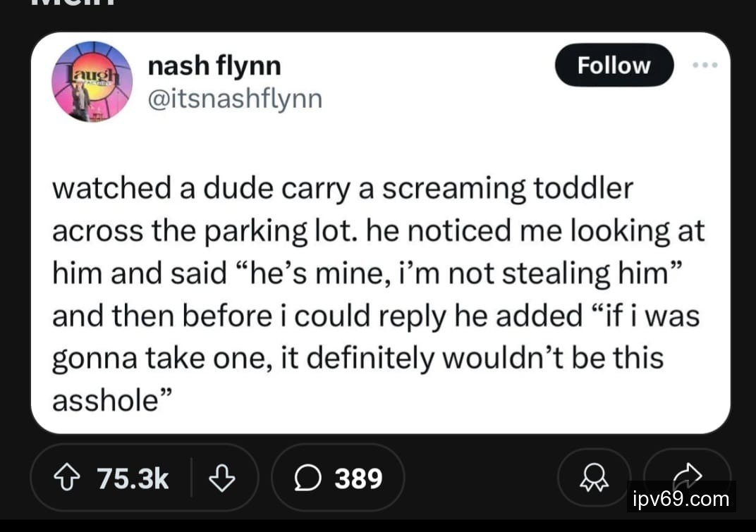
Task: Tap the 389 comment count
Action: point(358,479)
